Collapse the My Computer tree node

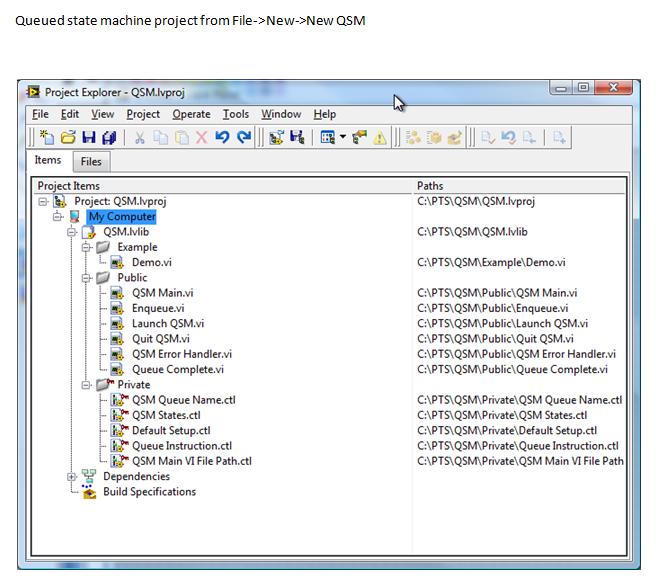tap(57, 216)
